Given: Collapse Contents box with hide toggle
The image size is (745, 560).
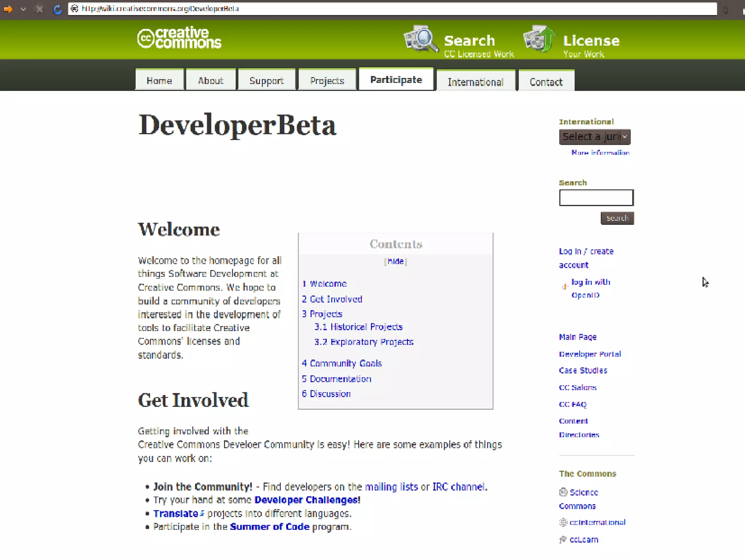Looking at the screenshot, I should (x=395, y=261).
